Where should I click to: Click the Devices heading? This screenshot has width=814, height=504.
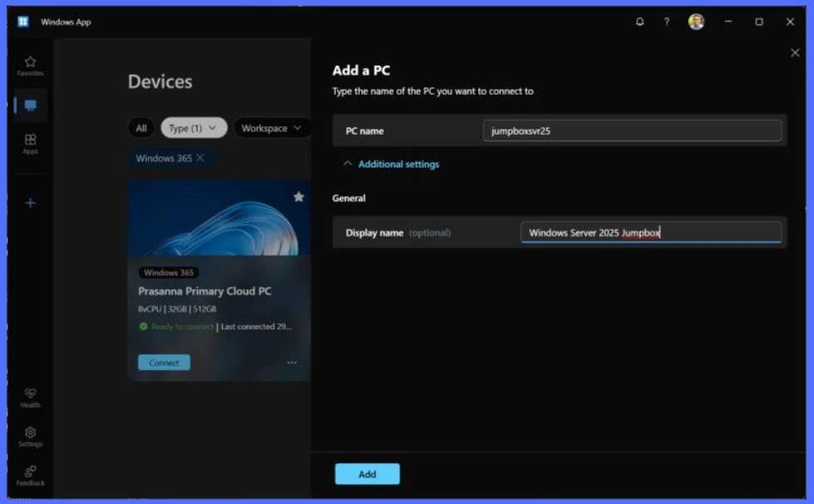(x=159, y=81)
